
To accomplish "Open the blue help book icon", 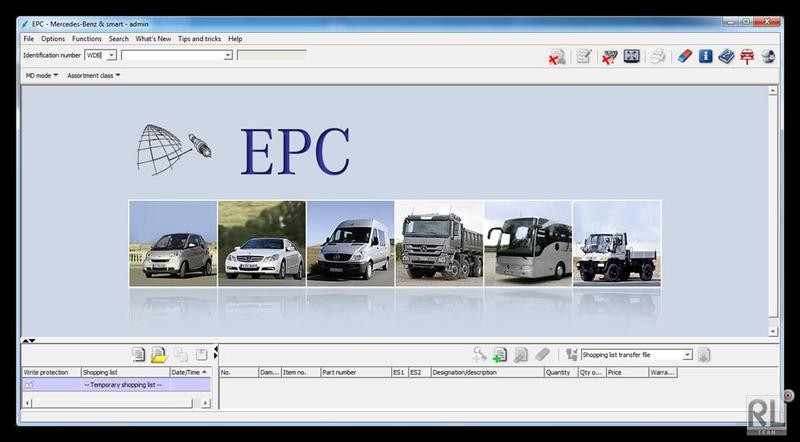I will point(726,56).
